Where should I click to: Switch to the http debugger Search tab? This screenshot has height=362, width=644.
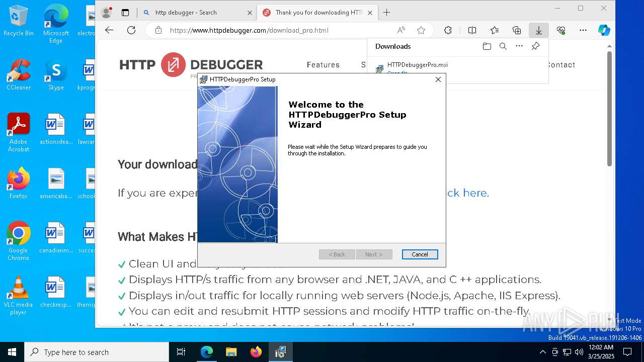coord(197,13)
